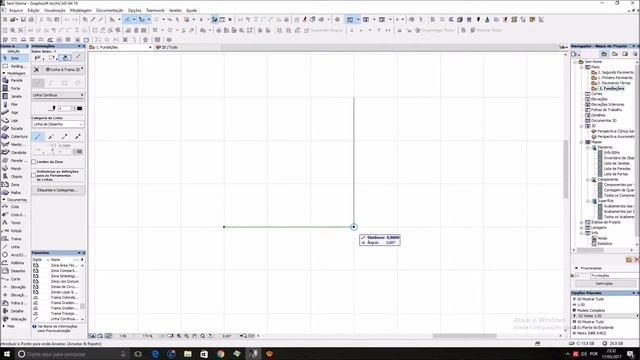The height and width of the screenshot is (360, 640).
Task: Select the Cobertura (Roof) tool
Action: (x=14, y=136)
